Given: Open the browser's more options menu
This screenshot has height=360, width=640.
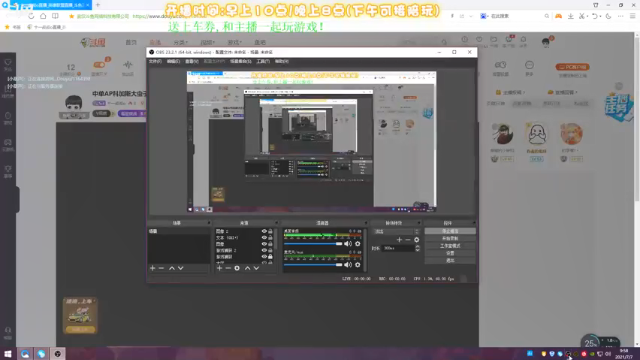Looking at the screenshot, I should [x=620, y=16].
